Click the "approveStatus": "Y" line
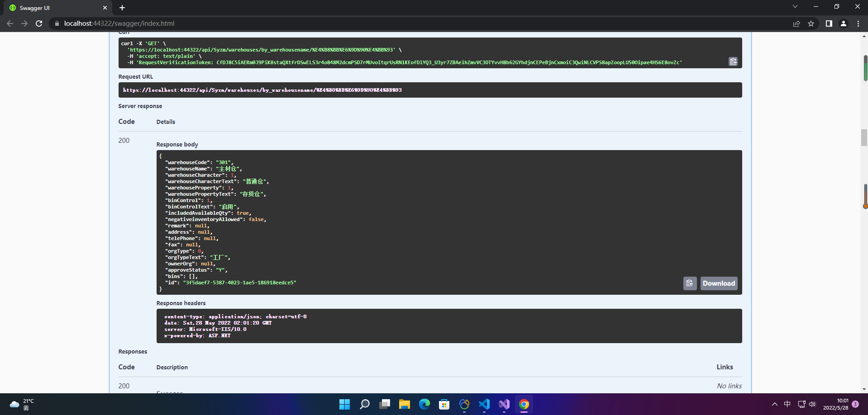The image size is (868, 415). (196, 270)
